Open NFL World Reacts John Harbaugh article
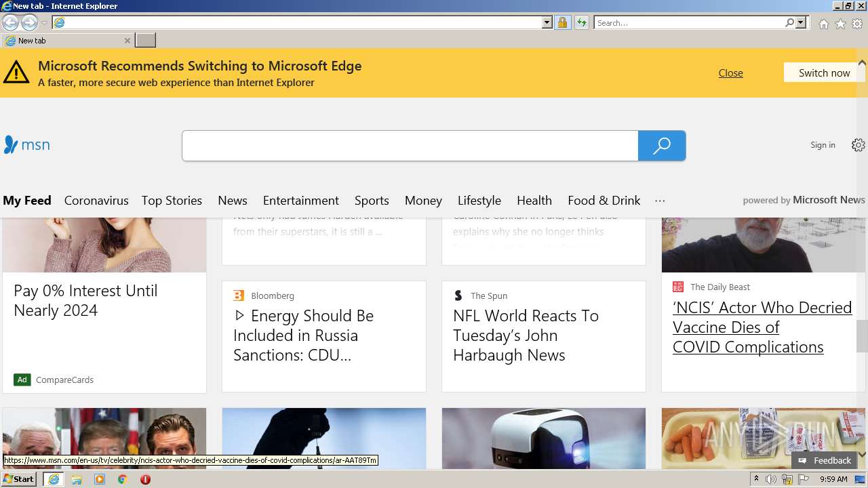868x488 pixels. tap(526, 335)
